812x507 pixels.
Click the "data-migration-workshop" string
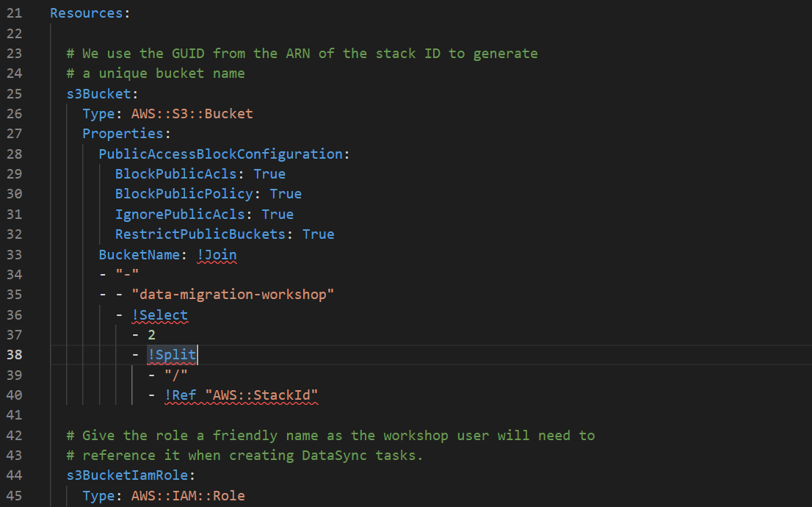pyautogui.click(x=233, y=295)
